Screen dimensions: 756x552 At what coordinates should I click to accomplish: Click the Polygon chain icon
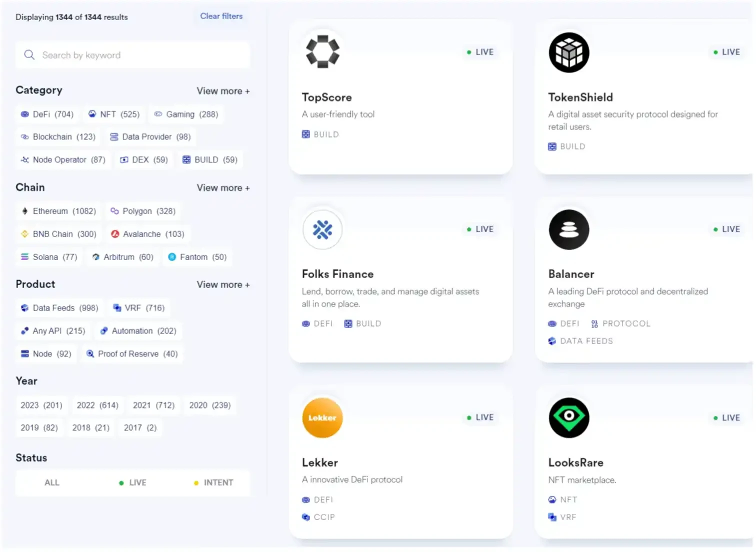click(114, 211)
